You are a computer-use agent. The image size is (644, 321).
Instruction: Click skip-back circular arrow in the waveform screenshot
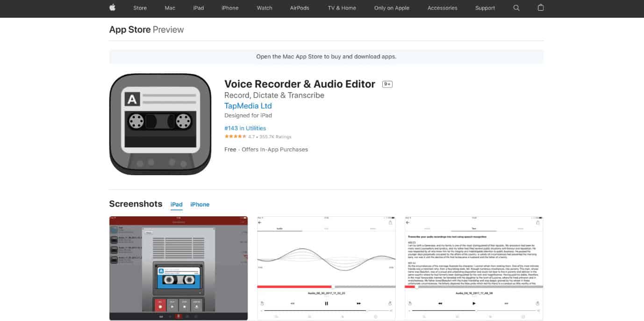click(262, 303)
